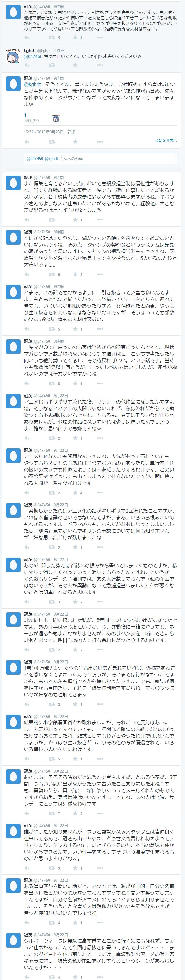Retweet the tweet starting また編集を育てる
Viewport: 185px width, 980px height.
coord(51,220)
